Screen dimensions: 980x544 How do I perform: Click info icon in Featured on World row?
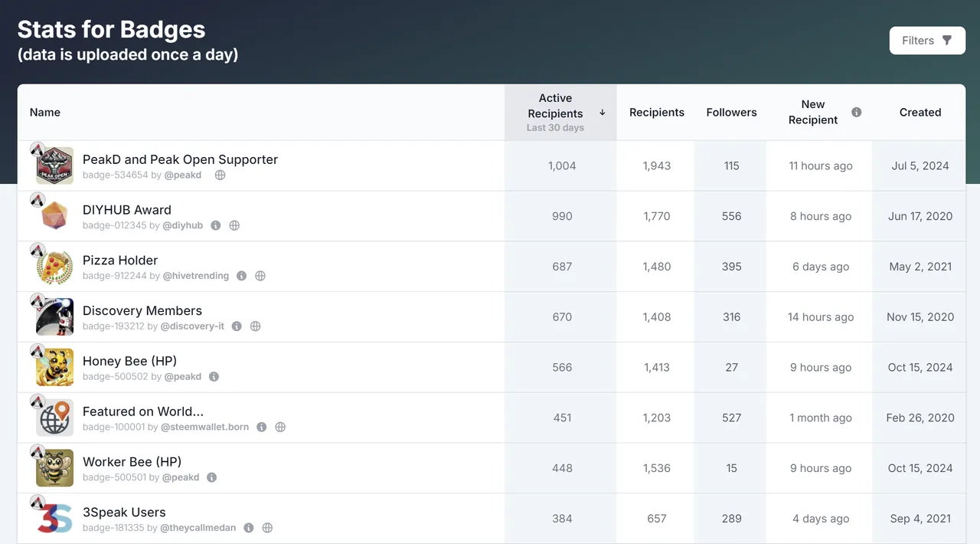[x=262, y=427]
